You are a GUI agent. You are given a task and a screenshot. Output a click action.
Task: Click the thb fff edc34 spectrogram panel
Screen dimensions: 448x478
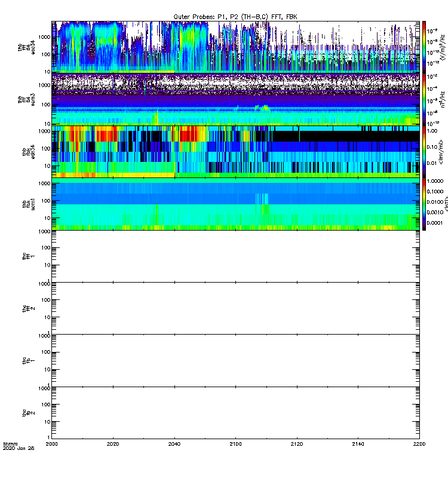tap(235, 47)
